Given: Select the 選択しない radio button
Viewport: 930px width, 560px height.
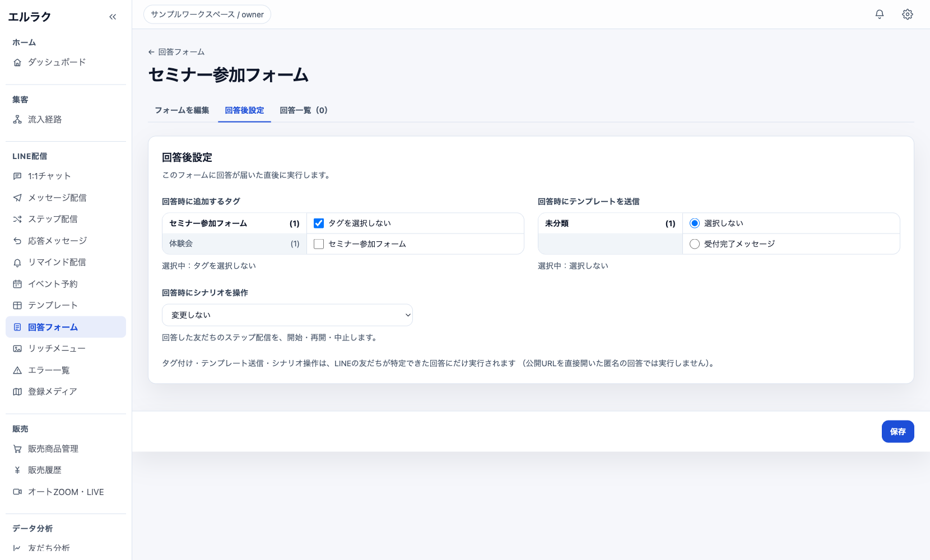Looking at the screenshot, I should (x=695, y=223).
